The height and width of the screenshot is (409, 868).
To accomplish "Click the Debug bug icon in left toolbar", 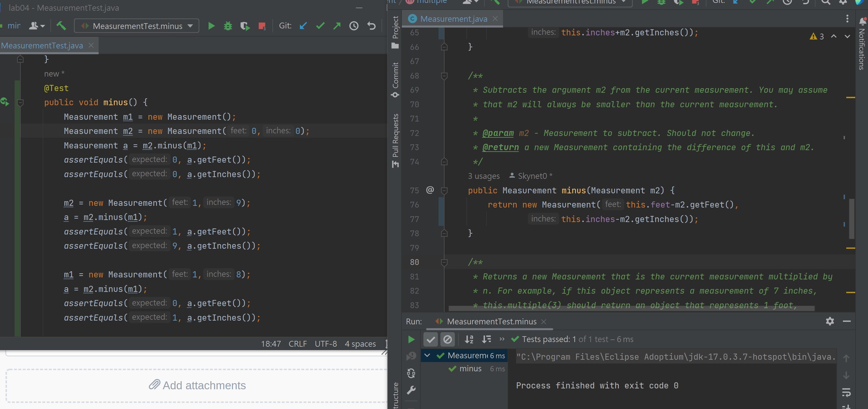I will tap(228, 26).
